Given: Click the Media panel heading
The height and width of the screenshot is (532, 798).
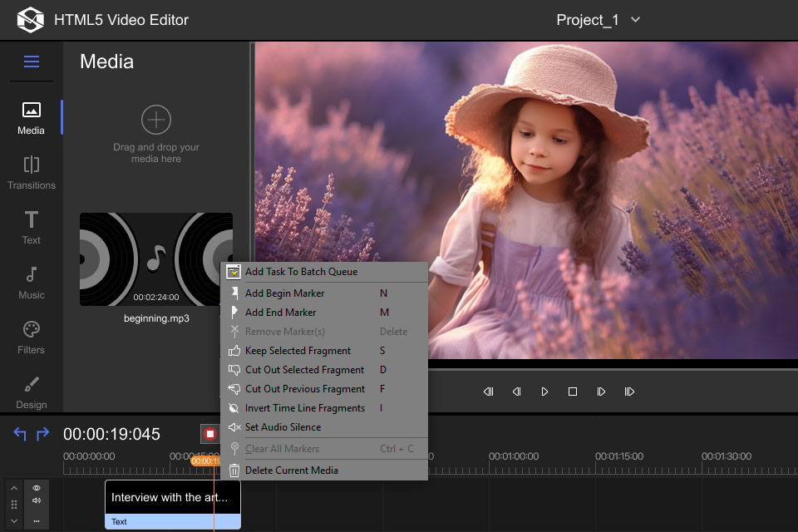Looking at the screenshot, I should pos(107,62).
